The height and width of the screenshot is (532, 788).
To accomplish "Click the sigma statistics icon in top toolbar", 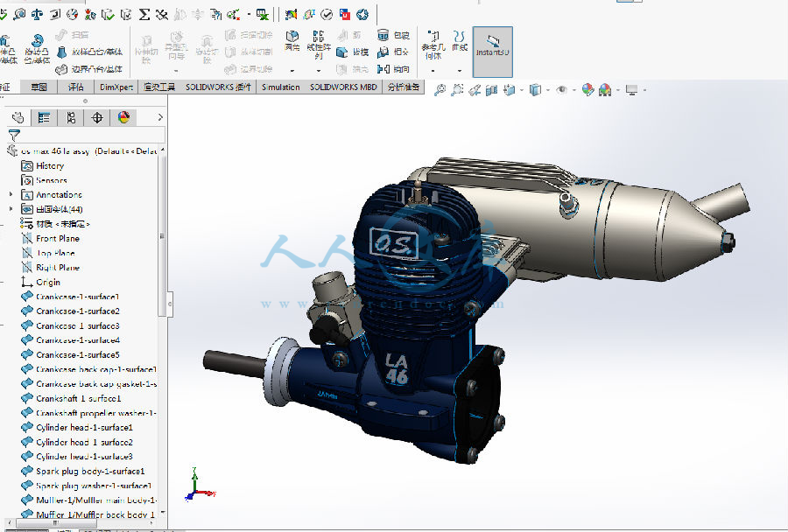I will [144, 15].
